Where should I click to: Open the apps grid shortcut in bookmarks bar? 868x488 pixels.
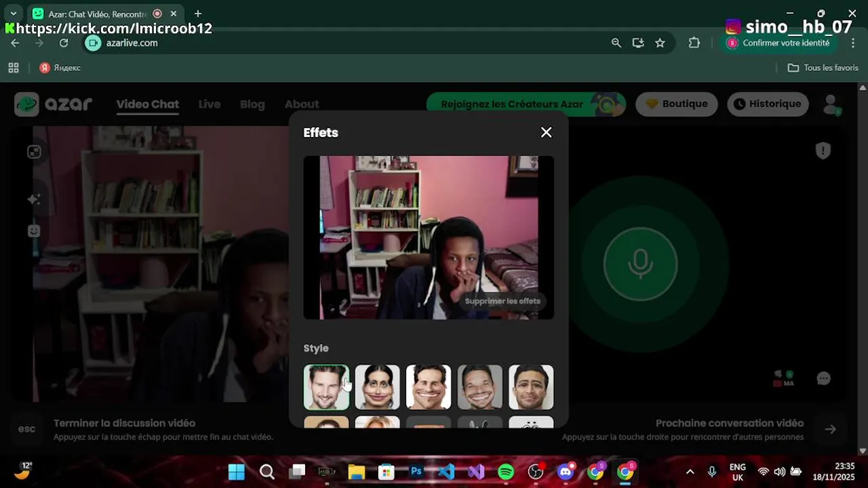(x=13, y=68)
